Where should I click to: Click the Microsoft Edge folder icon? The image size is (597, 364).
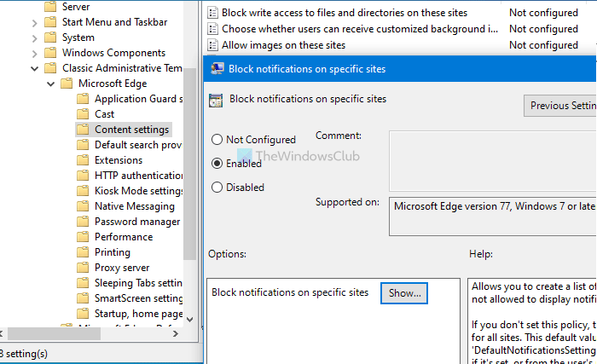tap(67, 84)
